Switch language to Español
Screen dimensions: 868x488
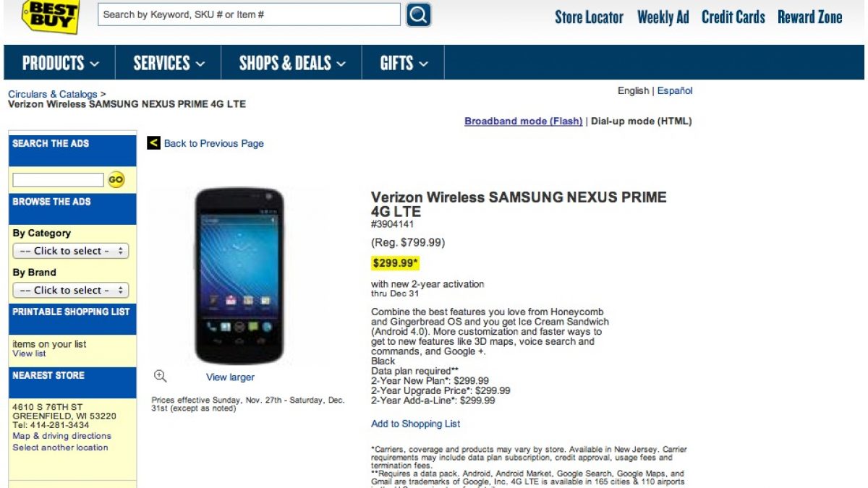(x=675, y=90)
